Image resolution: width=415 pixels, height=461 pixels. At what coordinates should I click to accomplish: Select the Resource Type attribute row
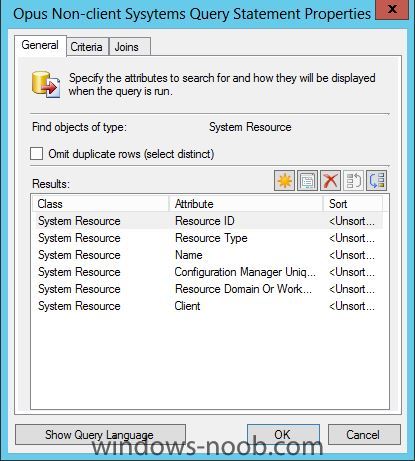click(207, 238)
